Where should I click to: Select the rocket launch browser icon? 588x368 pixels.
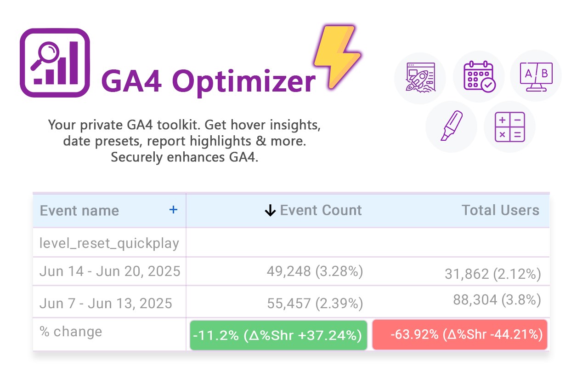point(420,76)
